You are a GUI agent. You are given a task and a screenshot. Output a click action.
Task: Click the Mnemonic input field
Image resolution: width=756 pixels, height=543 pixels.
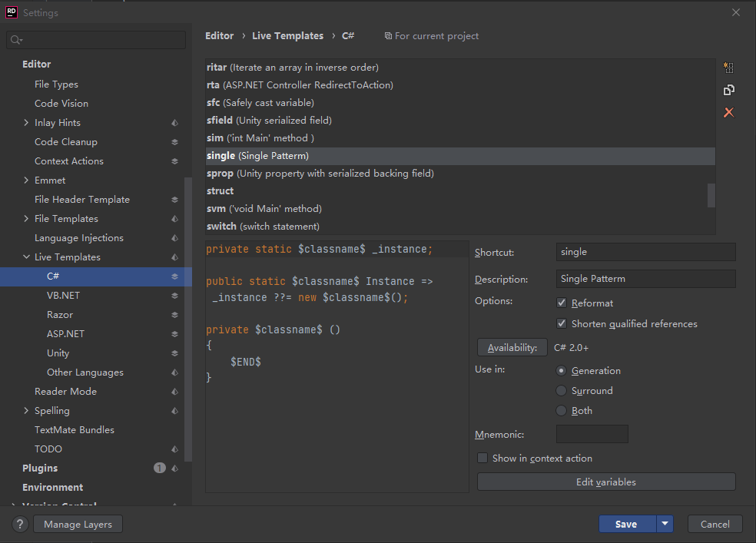tap(592, 435)
